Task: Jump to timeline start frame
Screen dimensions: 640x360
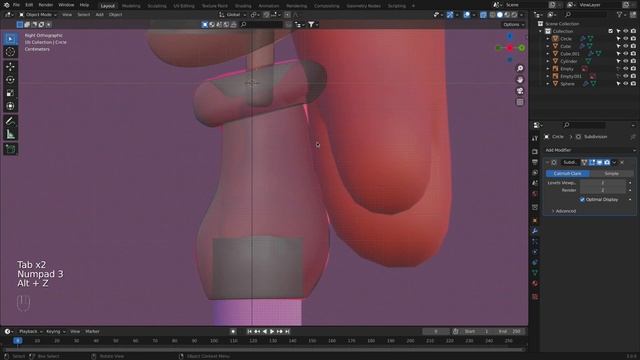Action: click(249, 331)
